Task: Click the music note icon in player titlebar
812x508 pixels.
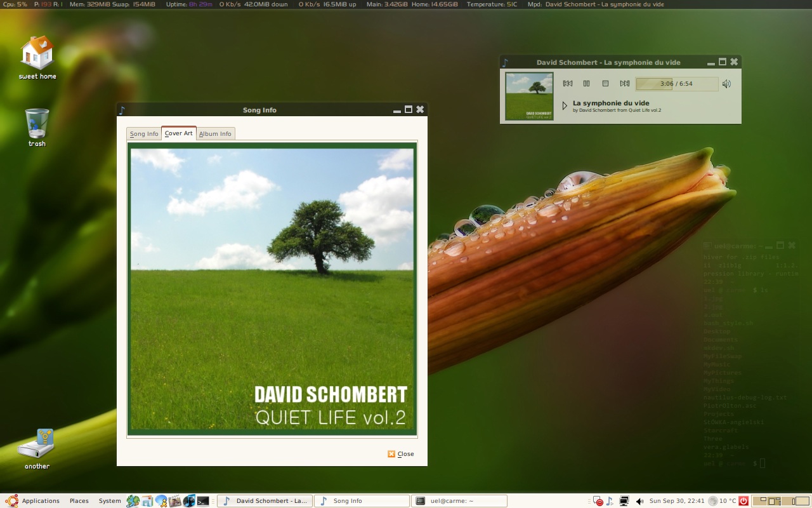Action: point(505,62)
